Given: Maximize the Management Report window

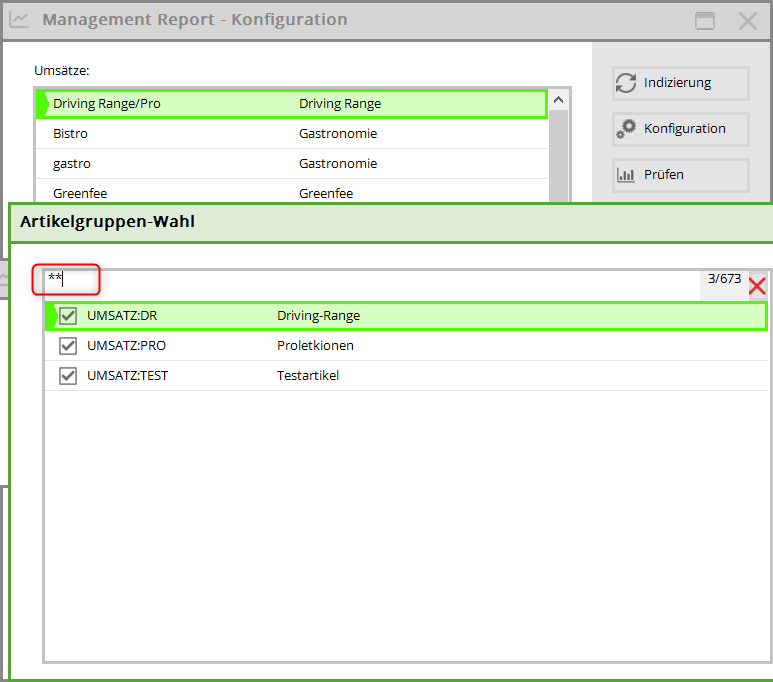Looking at the screenshot, I should click(x=705, y=21).
